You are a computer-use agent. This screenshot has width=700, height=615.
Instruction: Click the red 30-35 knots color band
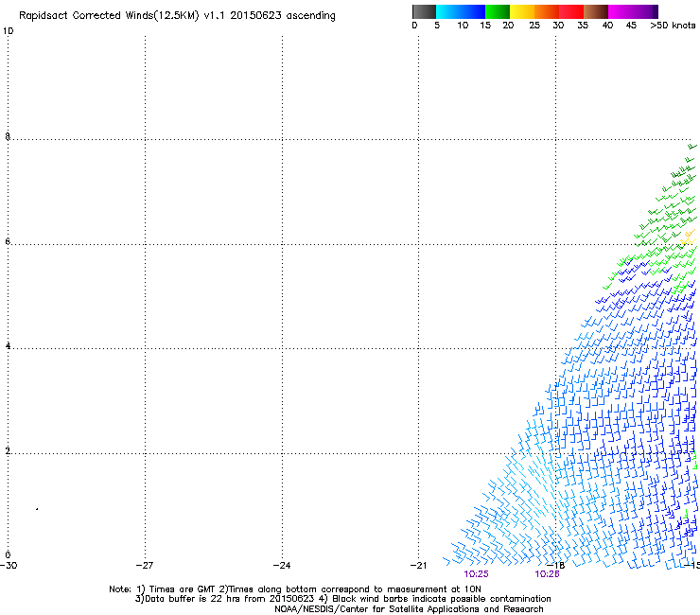coord(571,11)
